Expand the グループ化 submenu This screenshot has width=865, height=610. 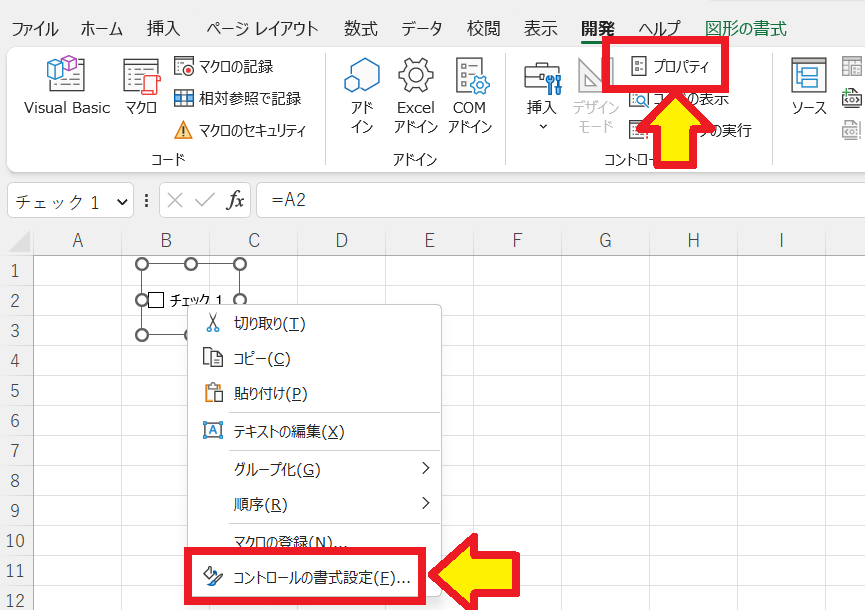(x=425, y=468)
